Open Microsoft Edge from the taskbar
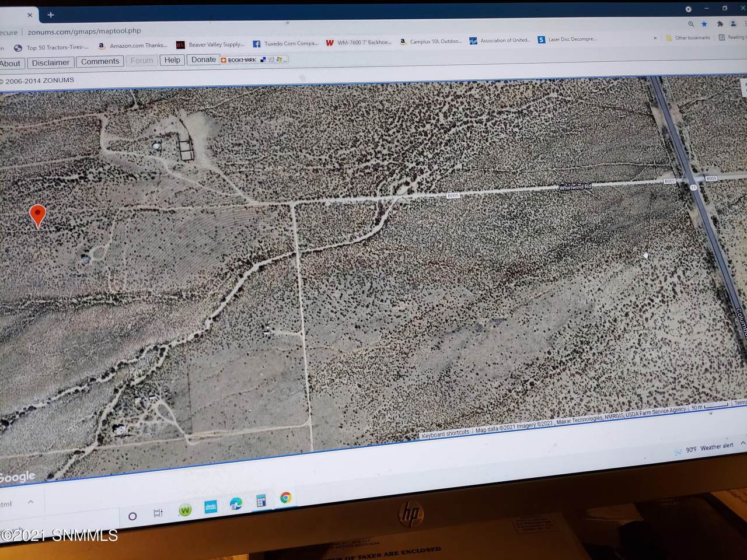Screen dimensions: 747x560 [236, 503]
